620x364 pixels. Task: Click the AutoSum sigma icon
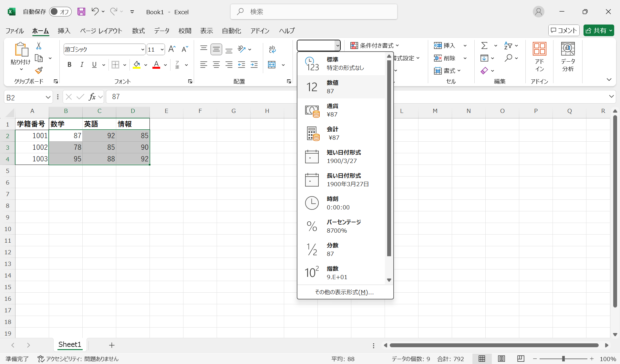pos(484,45)
